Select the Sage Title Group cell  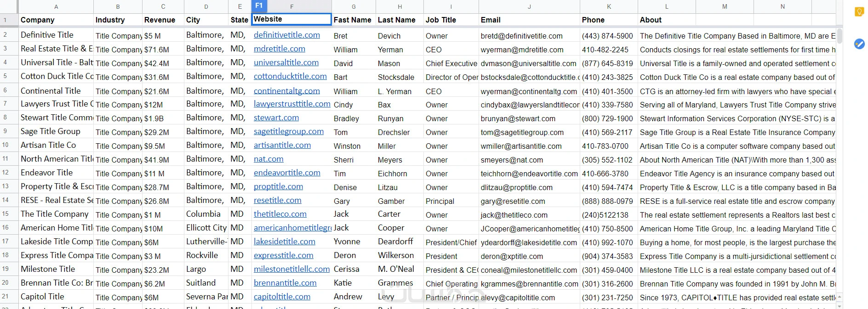click(x=56, y=131)
